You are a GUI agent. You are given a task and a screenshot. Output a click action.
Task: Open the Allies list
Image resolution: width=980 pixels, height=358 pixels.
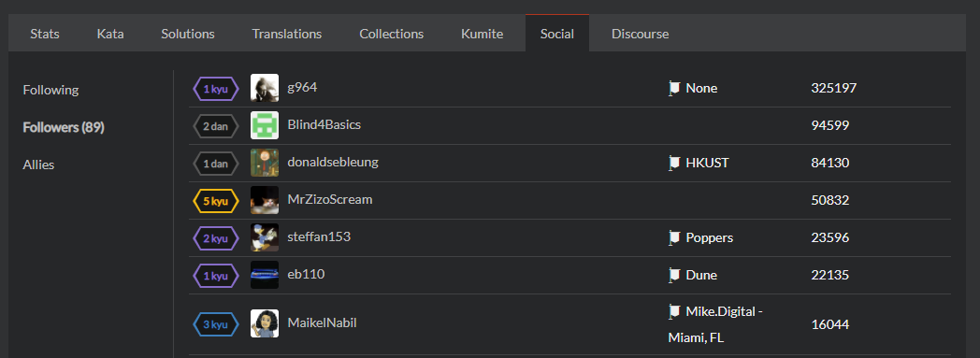pyautogui.click(x=38, y=165)
